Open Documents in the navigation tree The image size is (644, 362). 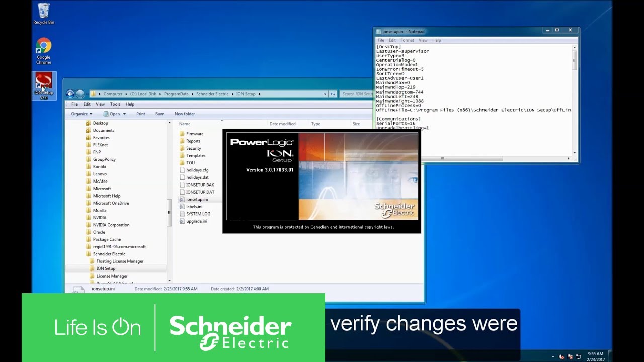coord(100,130)
